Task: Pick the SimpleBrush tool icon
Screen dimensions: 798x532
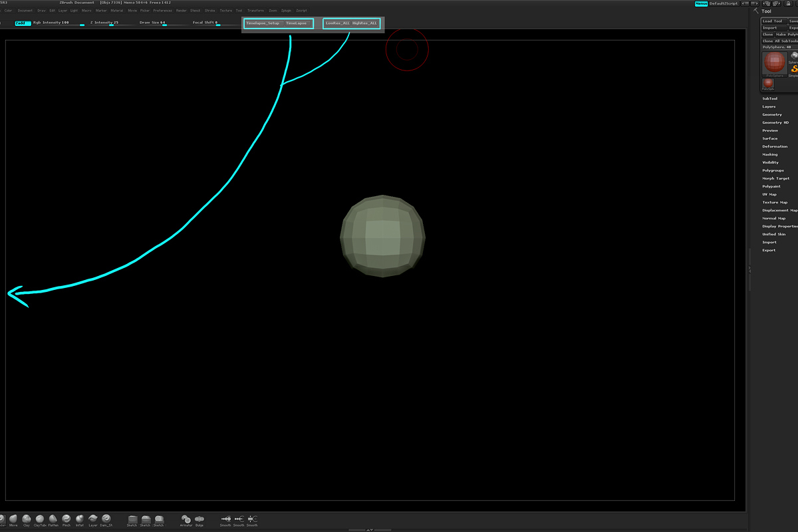Action: (794, 70)
